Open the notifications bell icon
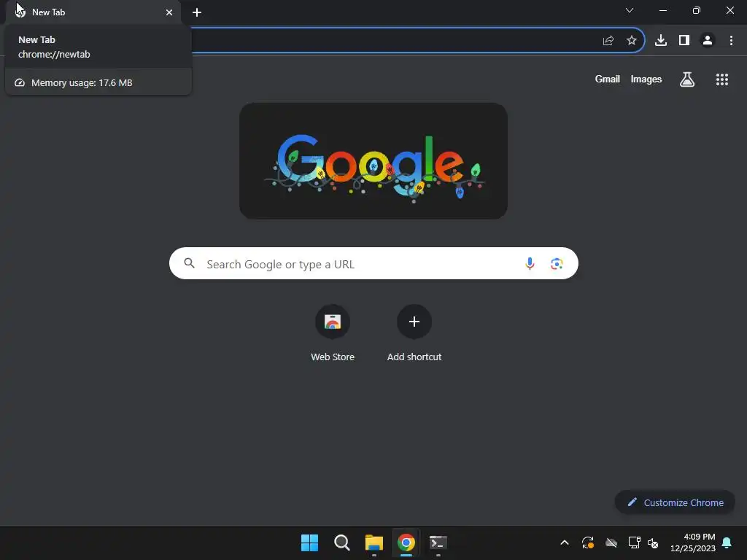This screenshot has width=747, height=560. coord(727,542)
